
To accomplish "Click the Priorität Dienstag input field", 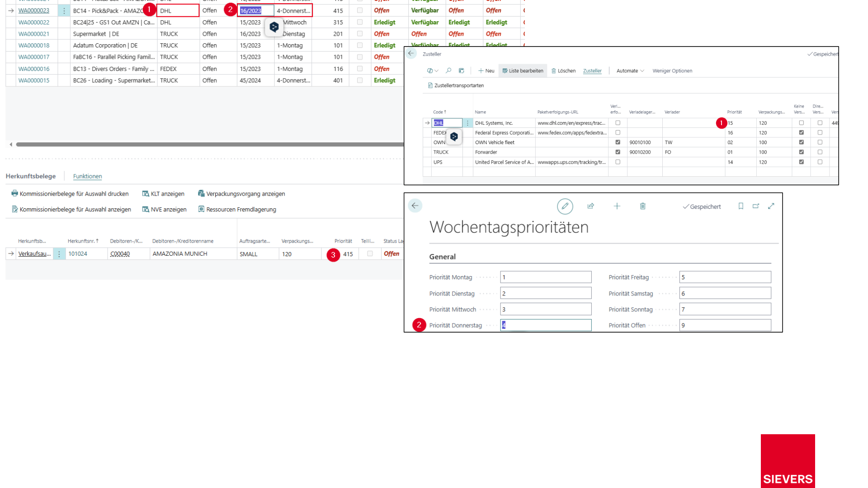I will click(x=546, y=293).
